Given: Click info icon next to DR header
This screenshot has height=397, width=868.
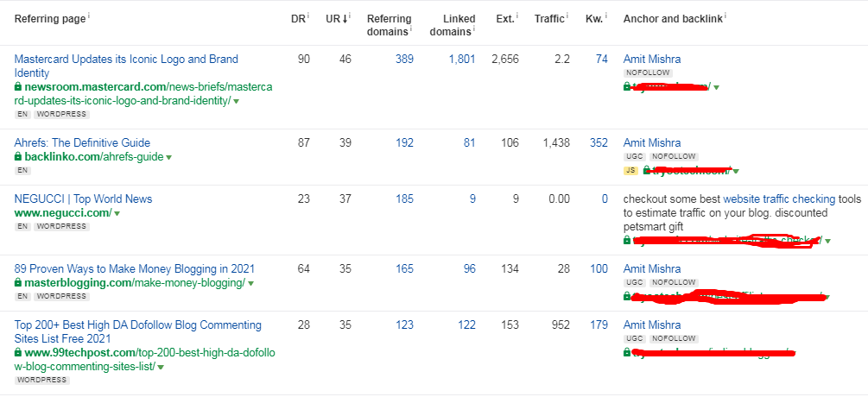Looking at the screenshot, I should click(x=308, y=16).
